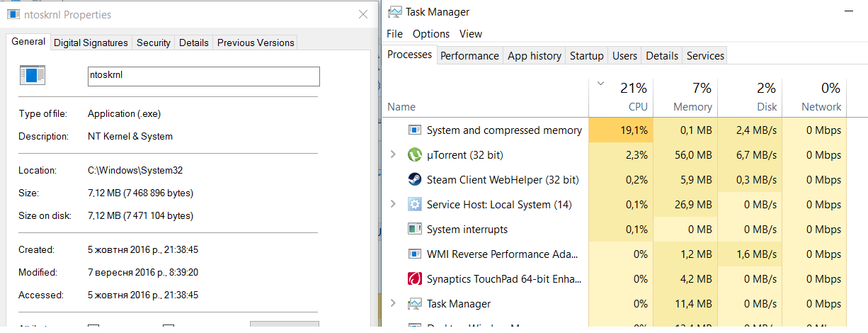Screen dimensions: 868x333
Task: Click the Task Manager process row icon
Action: click(x=415, y=304)
